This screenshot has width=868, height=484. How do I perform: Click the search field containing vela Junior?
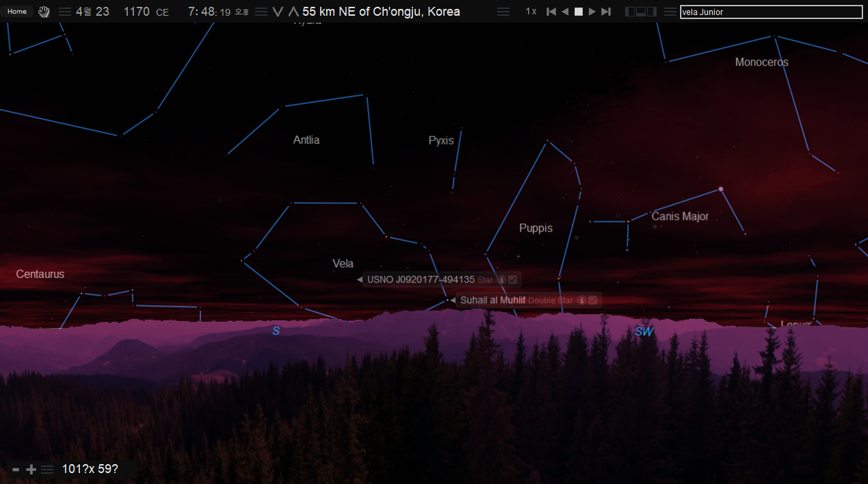[772, 12]
